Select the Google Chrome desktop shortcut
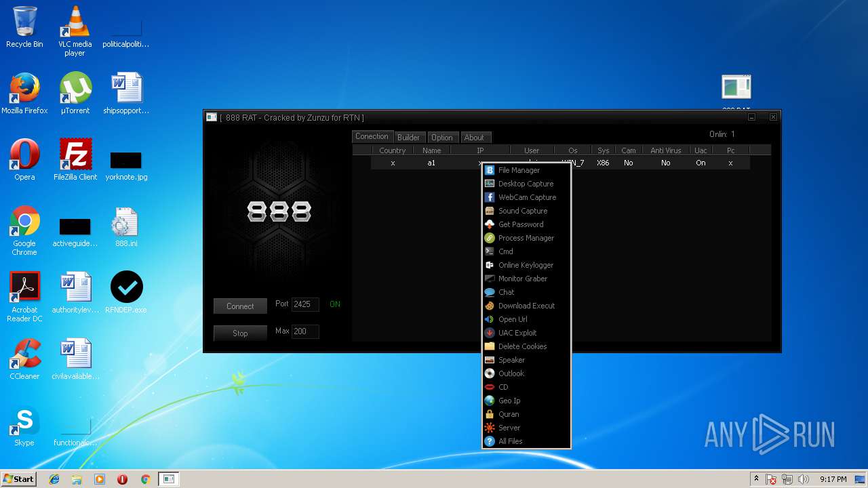Screen dimensions: 868x488 [24, 231]
